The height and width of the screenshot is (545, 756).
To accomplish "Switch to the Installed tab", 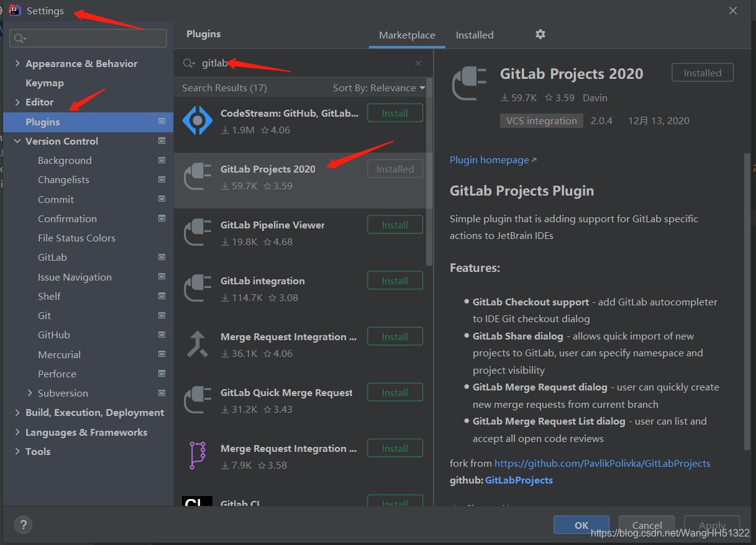I will (474, 35).
